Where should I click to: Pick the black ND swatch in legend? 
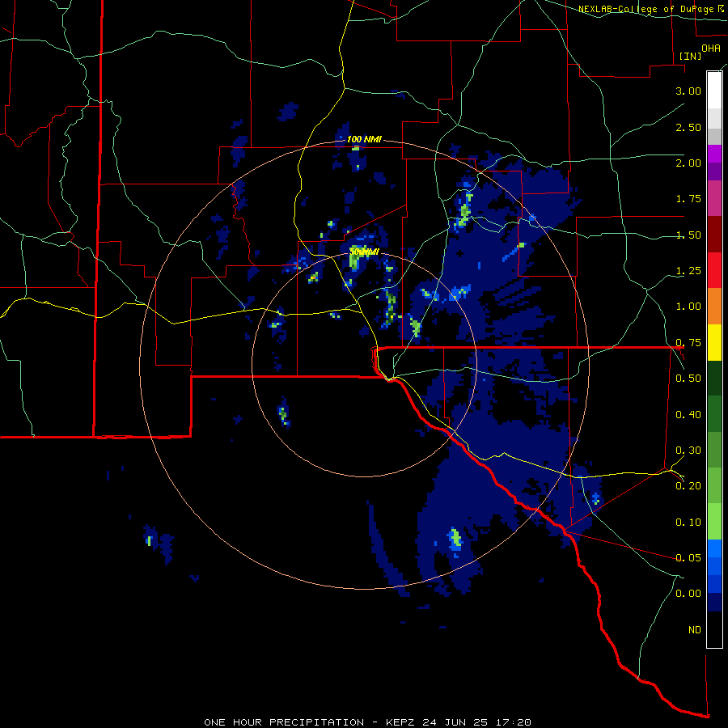click(714, 629)
